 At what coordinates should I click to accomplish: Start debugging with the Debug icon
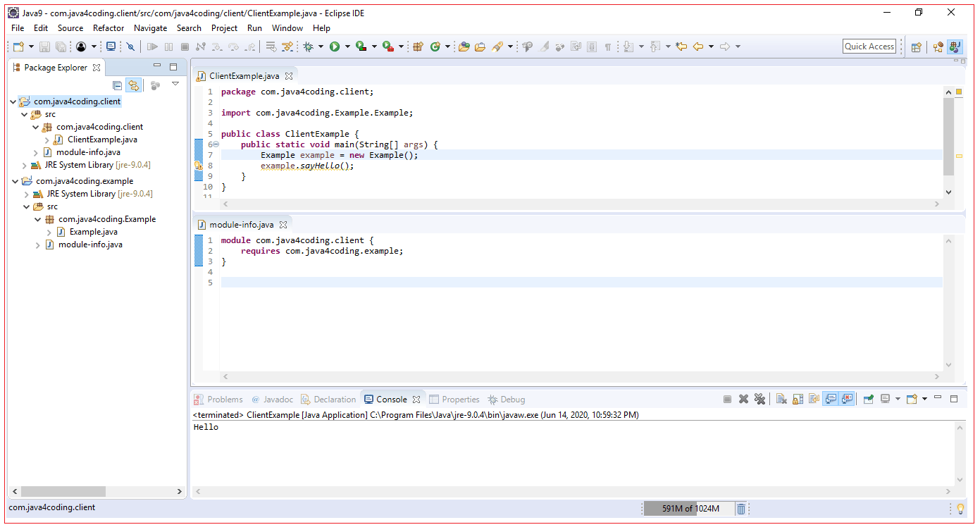coord(308,47)
